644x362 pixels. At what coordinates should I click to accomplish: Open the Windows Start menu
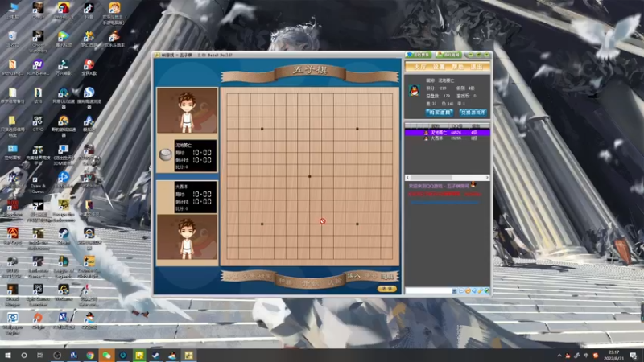coord(8,355)
